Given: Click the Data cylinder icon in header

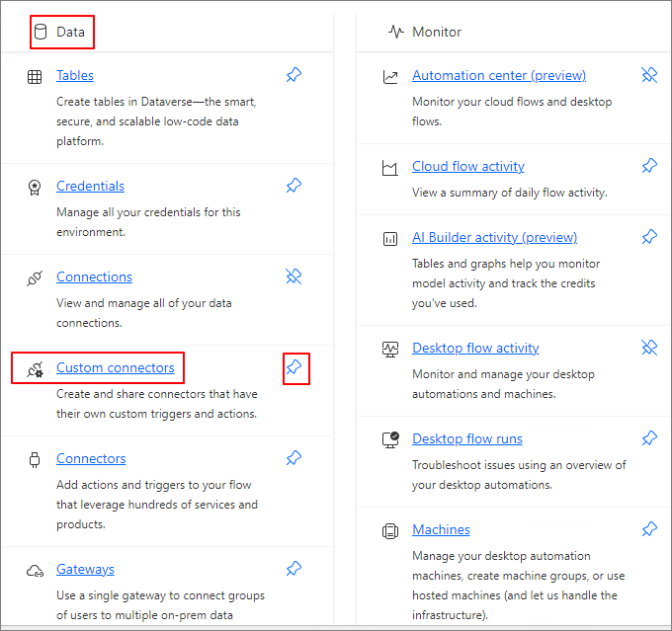Looking at the screenshot, I should [41, 32].
